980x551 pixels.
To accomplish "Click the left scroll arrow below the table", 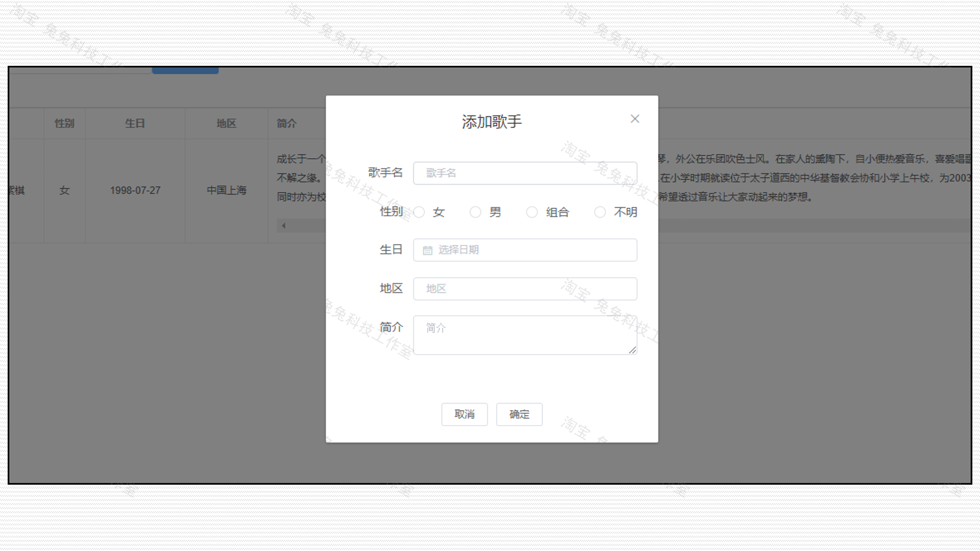I will 283,225.
